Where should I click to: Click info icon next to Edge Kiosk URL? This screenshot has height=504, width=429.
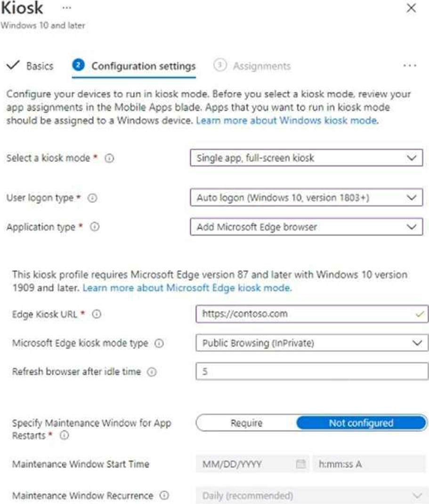click(x=97, y=314)
